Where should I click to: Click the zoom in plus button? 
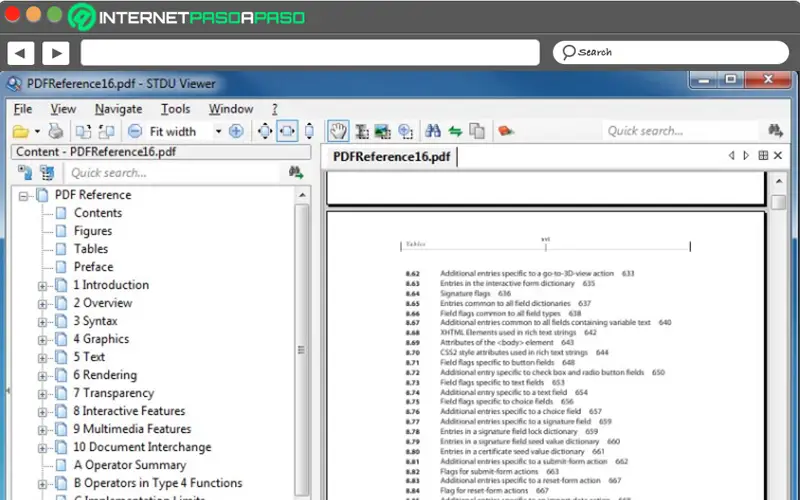point(236,131)
